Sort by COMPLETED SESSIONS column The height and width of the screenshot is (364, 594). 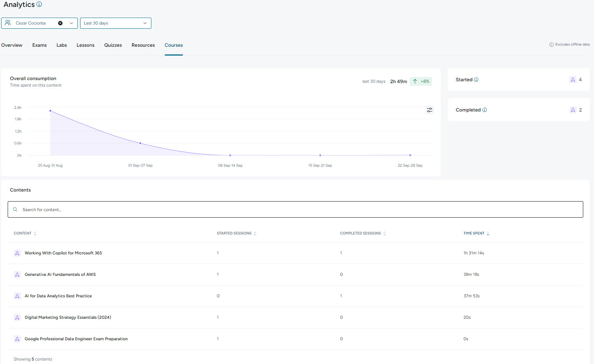[x=363, y=233]
